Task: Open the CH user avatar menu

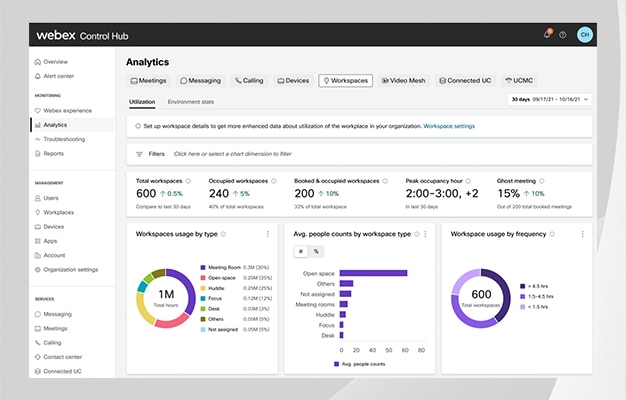Action: (585, 35)
